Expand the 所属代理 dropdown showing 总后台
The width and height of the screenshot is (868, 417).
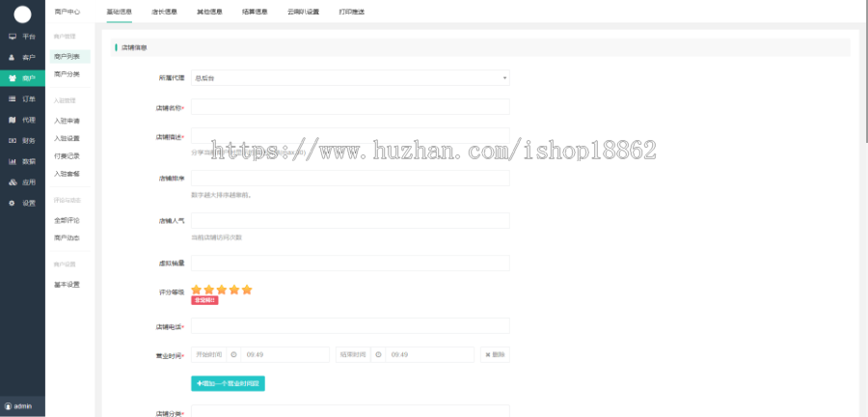350,78
